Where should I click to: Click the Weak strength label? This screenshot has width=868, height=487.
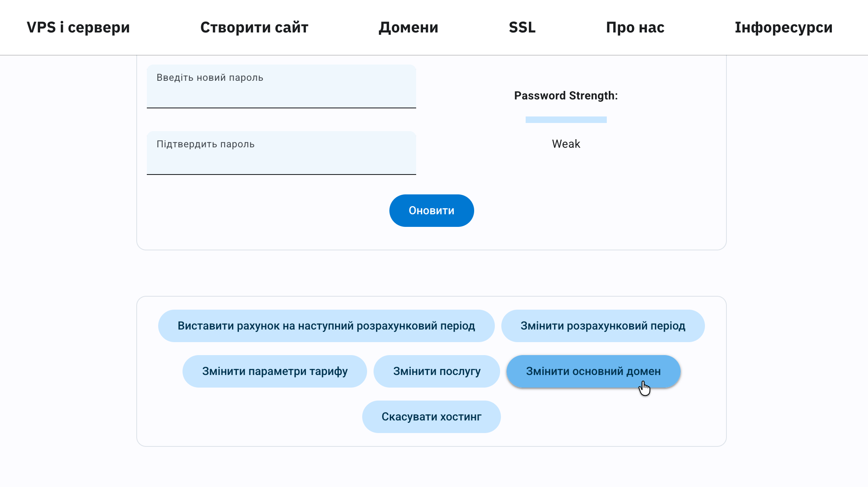566,144
